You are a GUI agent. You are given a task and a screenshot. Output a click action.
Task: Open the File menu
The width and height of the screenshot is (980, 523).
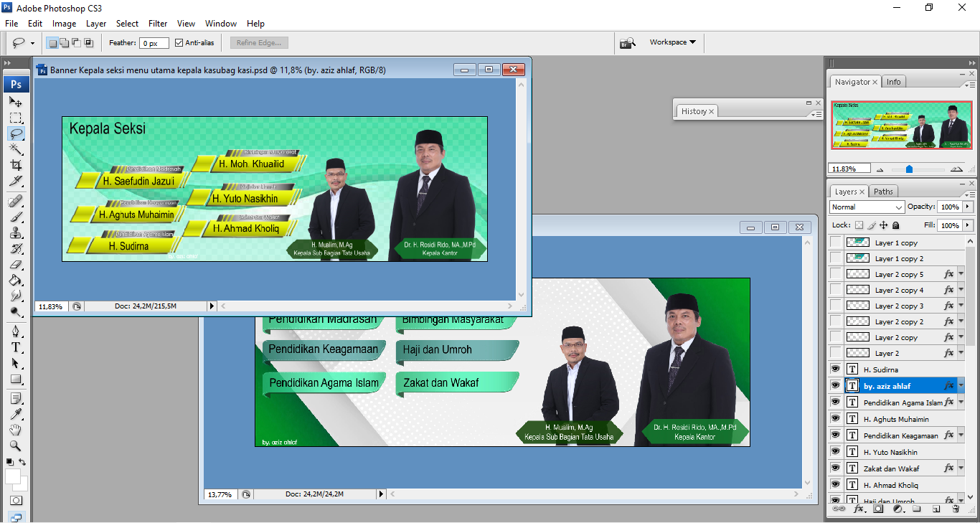[11, 24]
